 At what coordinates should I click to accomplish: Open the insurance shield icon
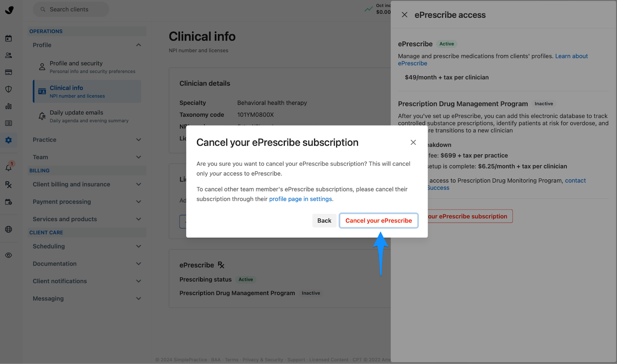coord(8,89)
